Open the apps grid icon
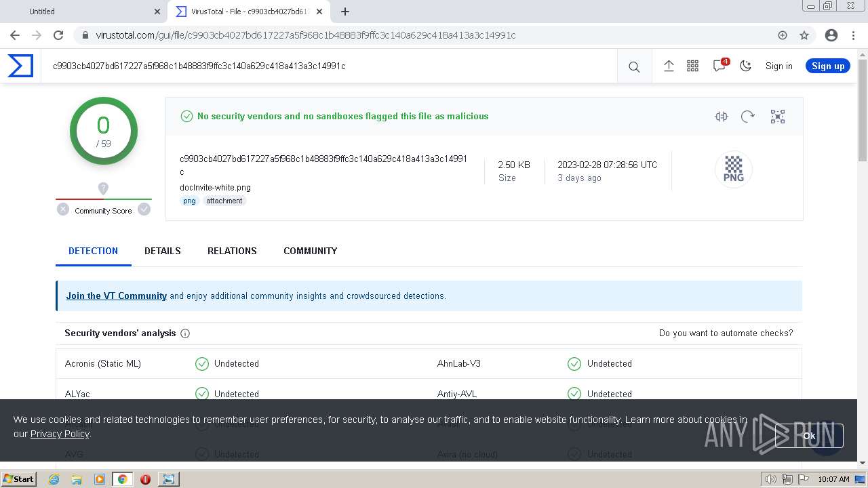This screenshot has width=868, height=488. [692, 66]
